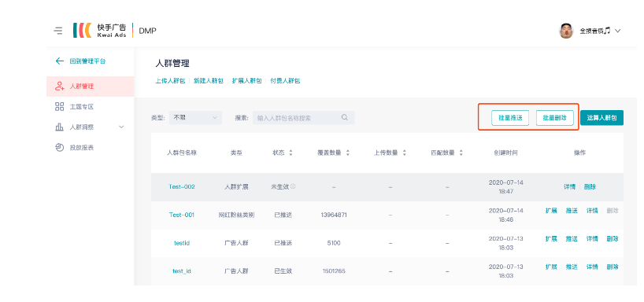This screenshot has height=302, width=644.
Task: Click 扩展 for testid row
Action: [551, 239]
